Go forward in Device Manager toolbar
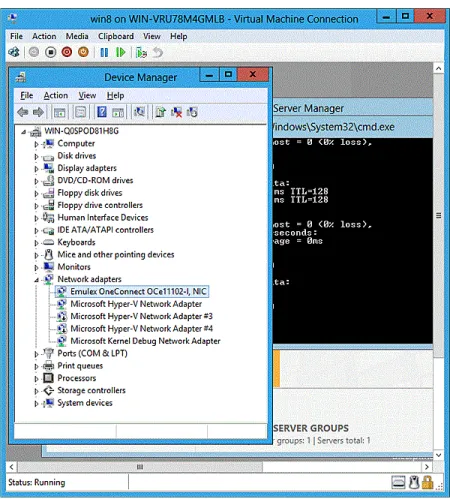The height and width of the screenshot is (499, 450). pyautogui.click(x=38, y=112)
